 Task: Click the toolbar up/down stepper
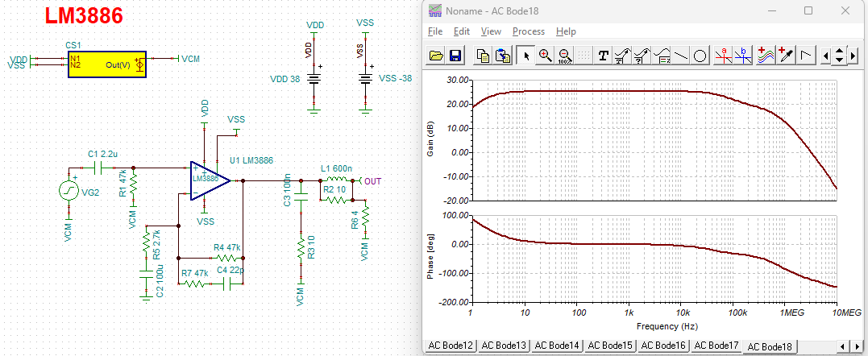pos(840,56)
